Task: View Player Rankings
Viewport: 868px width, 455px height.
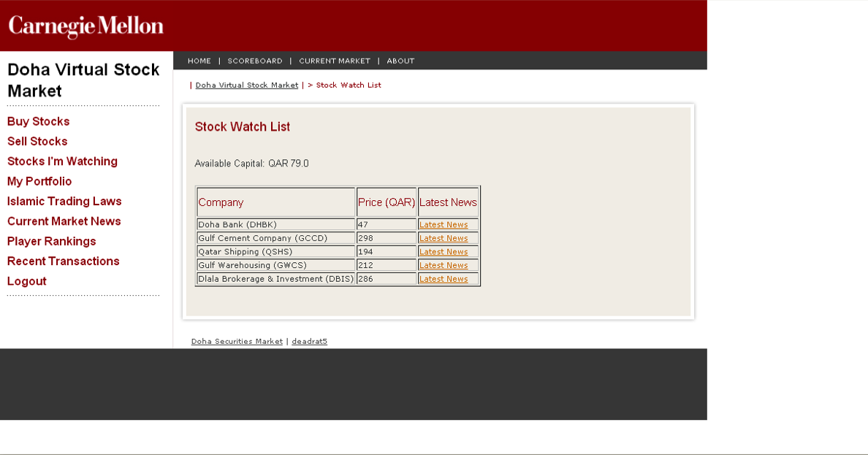Action: [51, 241]
